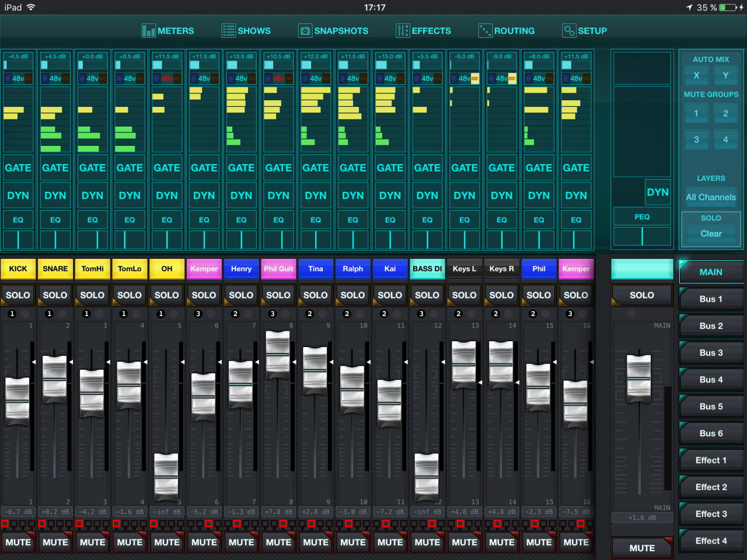Click the KICK channel fader

18,401
